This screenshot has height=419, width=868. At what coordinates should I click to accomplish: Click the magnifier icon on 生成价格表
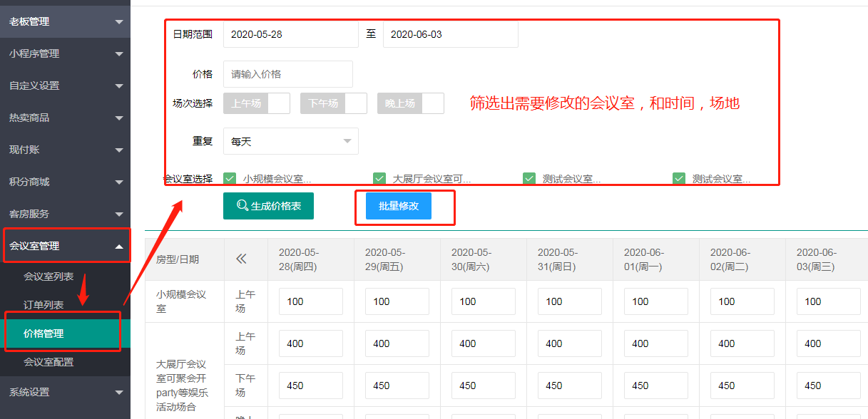coord(242,206)
